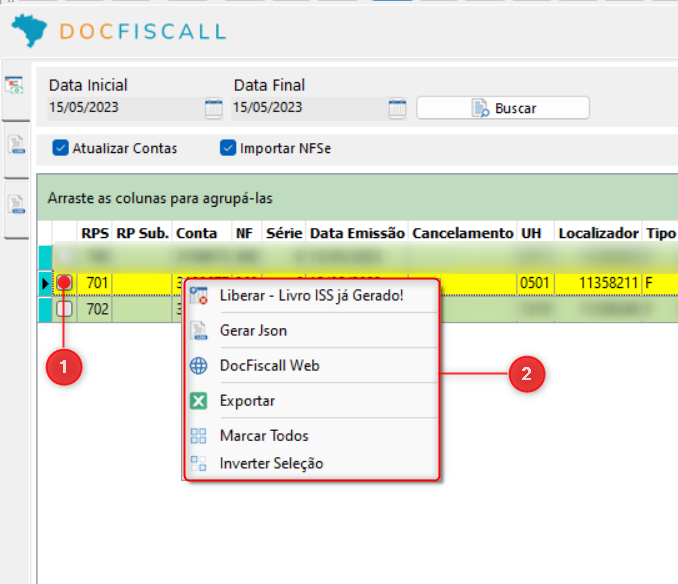This screenshot has width=678, height=584.
Task: Select UH cell 0501
Action: 535,283
